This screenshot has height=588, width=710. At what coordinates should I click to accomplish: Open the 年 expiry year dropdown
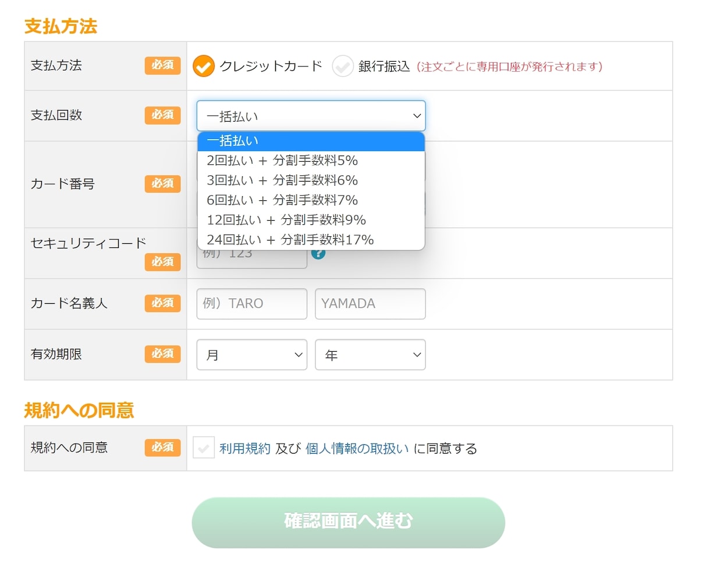pos(371,355)
